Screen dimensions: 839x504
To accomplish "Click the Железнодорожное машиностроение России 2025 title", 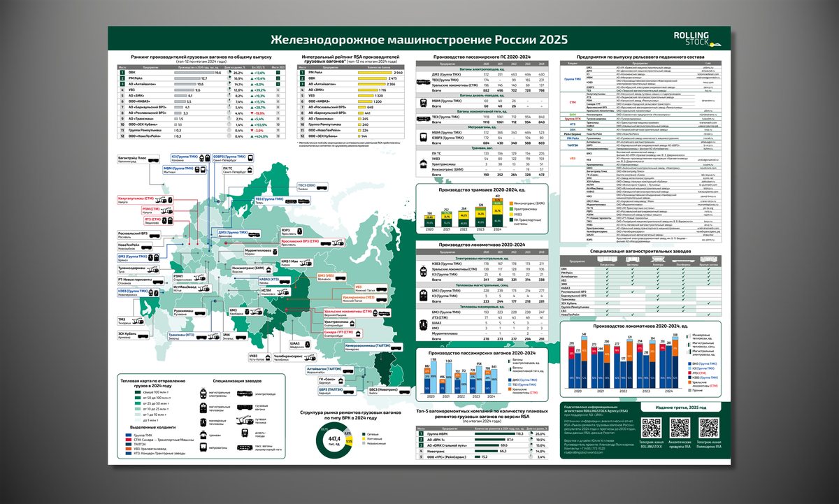I will [419, 40].
